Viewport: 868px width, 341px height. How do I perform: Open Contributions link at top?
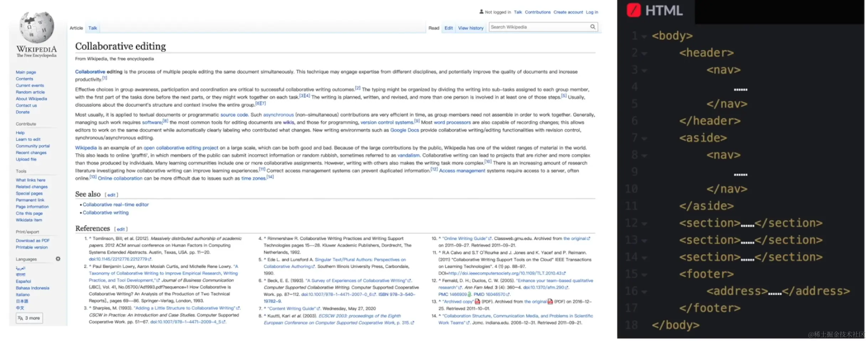[537, 12]
